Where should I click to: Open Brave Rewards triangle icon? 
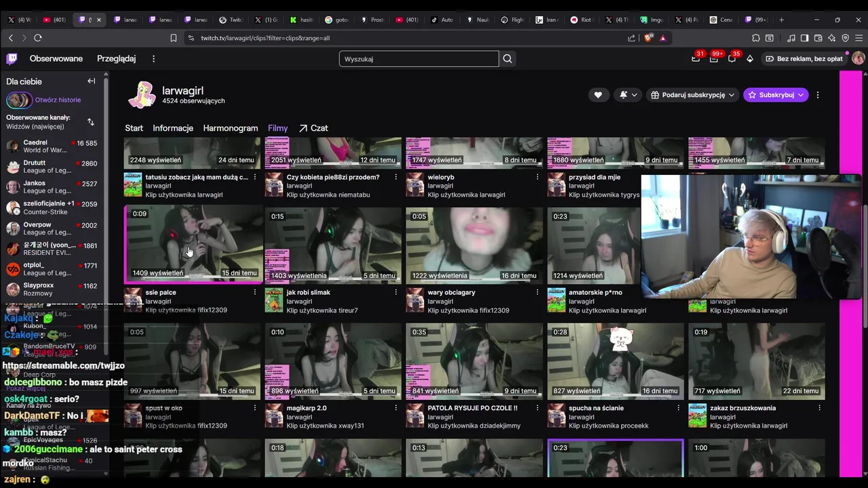coord(663,38)
